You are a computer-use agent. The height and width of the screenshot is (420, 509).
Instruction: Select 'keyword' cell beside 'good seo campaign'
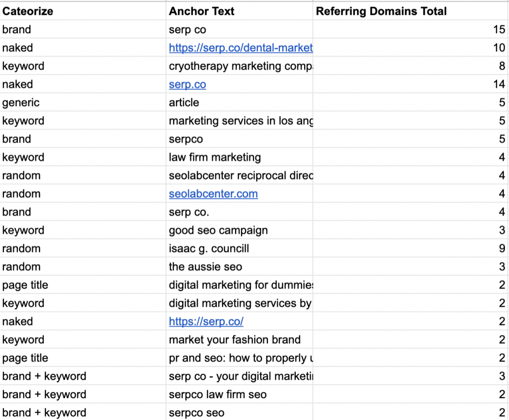[x=83, y=230]
